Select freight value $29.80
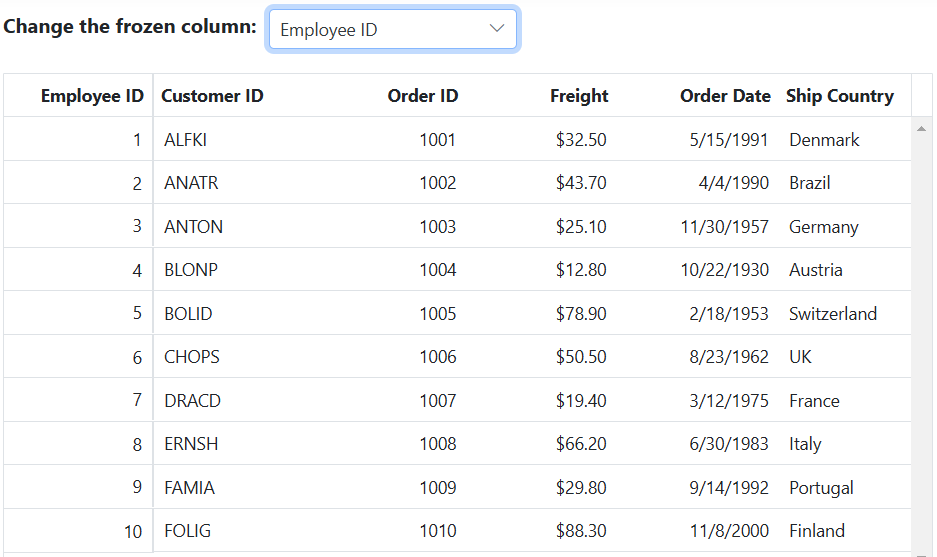937x557 pixels. (x=581, y=488)
